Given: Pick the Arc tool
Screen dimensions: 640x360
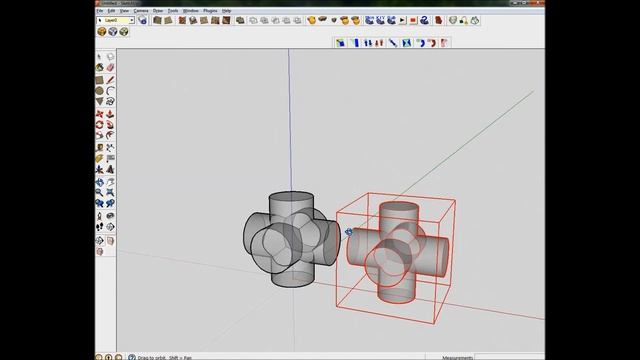Looking at the screenshot, I should coord(110,91).
